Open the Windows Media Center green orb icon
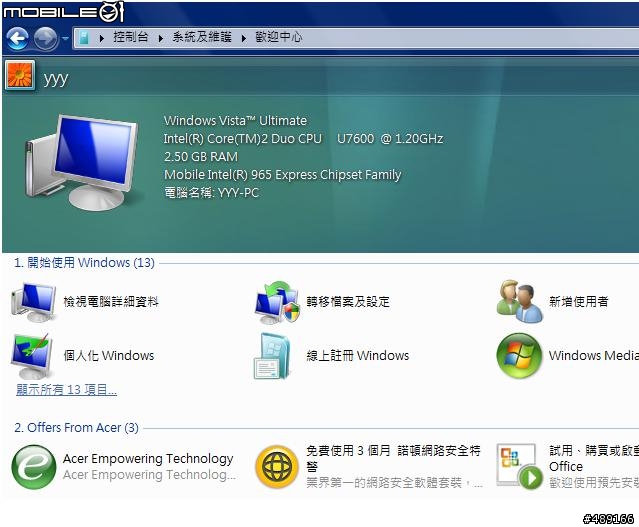 point(519,355)
